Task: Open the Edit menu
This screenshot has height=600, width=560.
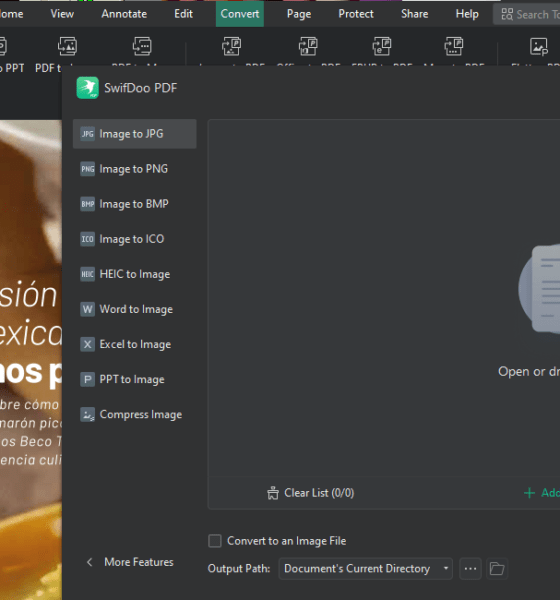Action: click(183, 14)
